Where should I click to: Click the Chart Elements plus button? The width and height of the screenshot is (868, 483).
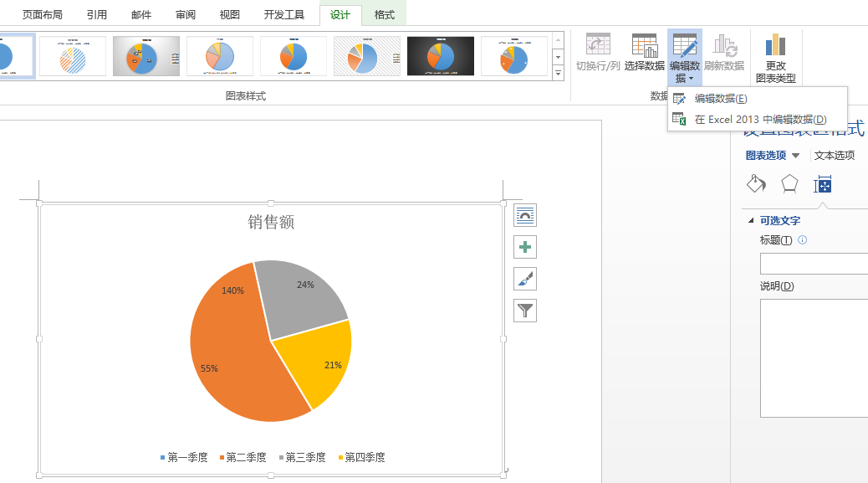pos(524,247)
